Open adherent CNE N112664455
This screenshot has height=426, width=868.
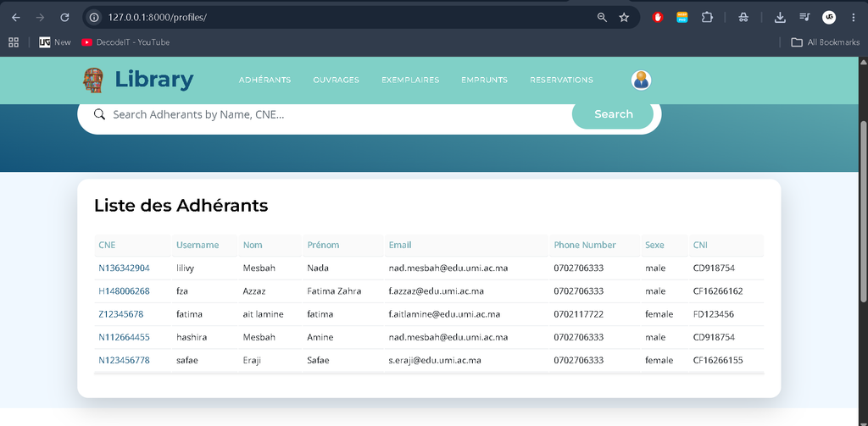coord(124,337)
